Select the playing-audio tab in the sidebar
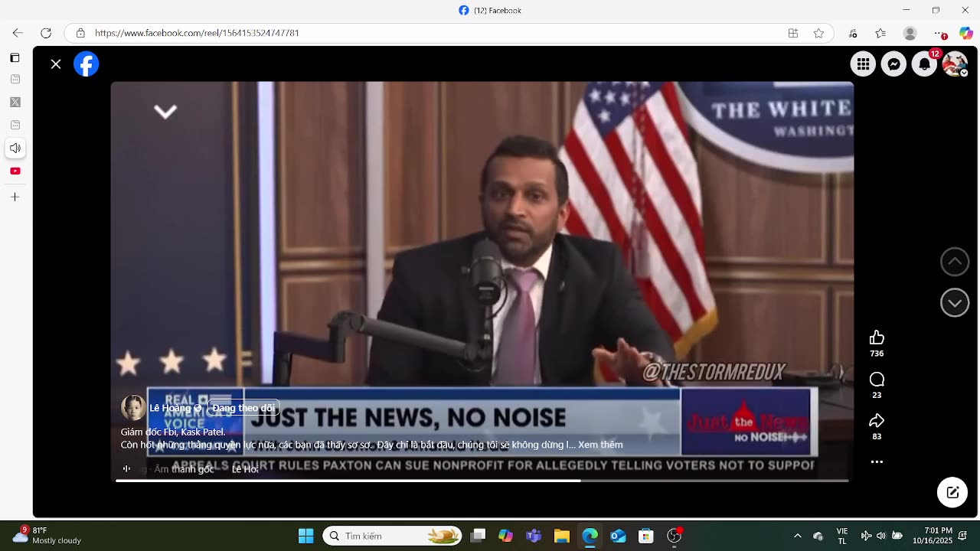Image resolution: width=980 pixels, height=551 pixels. (x=15, y=148)
